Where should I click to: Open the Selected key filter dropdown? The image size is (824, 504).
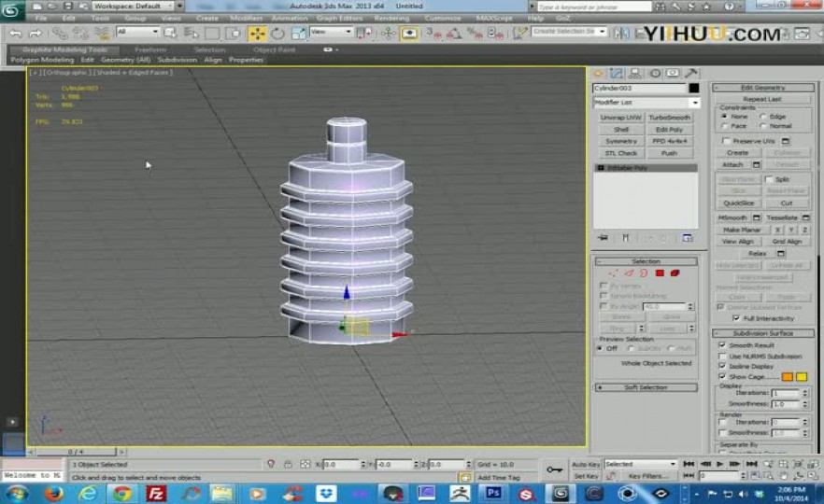click(640, 464)
